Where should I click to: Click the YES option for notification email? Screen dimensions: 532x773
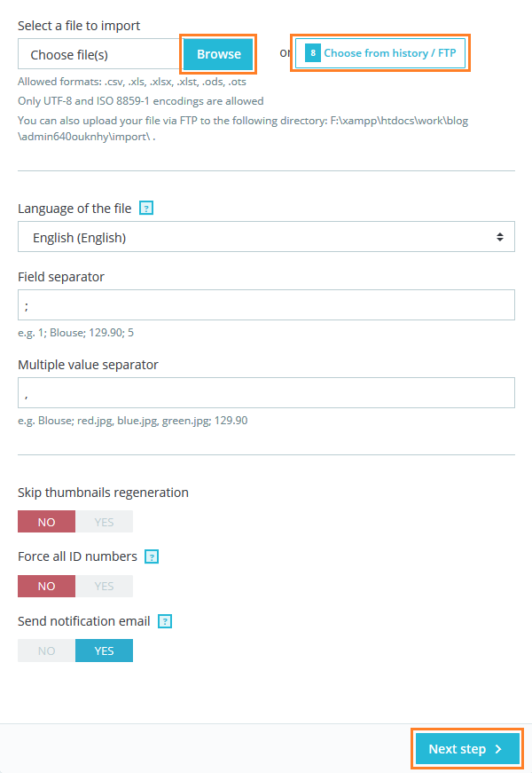pos(104,650)
